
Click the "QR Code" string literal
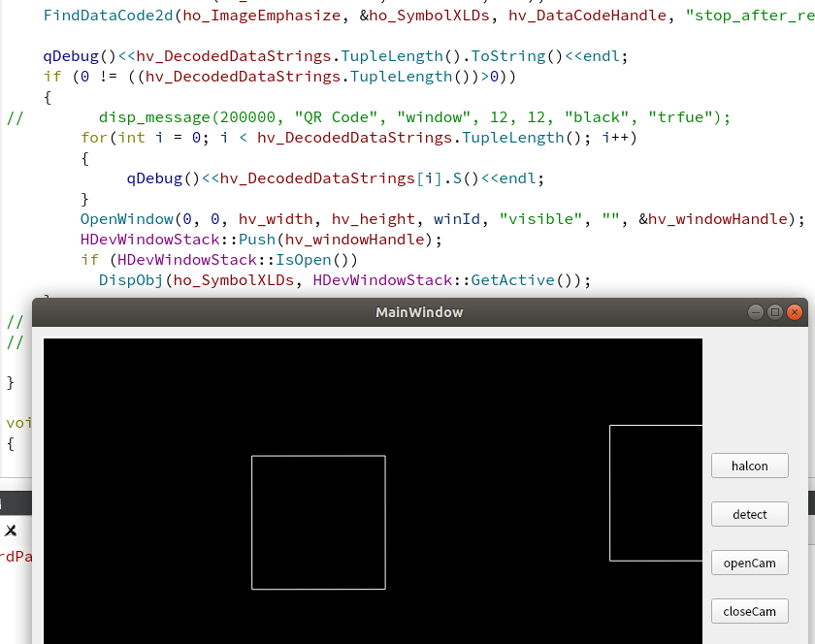[336, 117]
